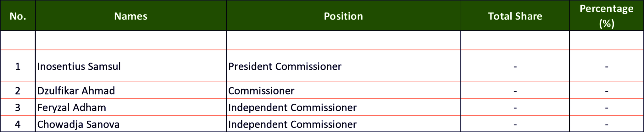This screenshot has height=132, width=644.
Task: Click Dzulfikar Ahmad's Percentage cell
Action: pyautogui.click(x=606, y=91)
